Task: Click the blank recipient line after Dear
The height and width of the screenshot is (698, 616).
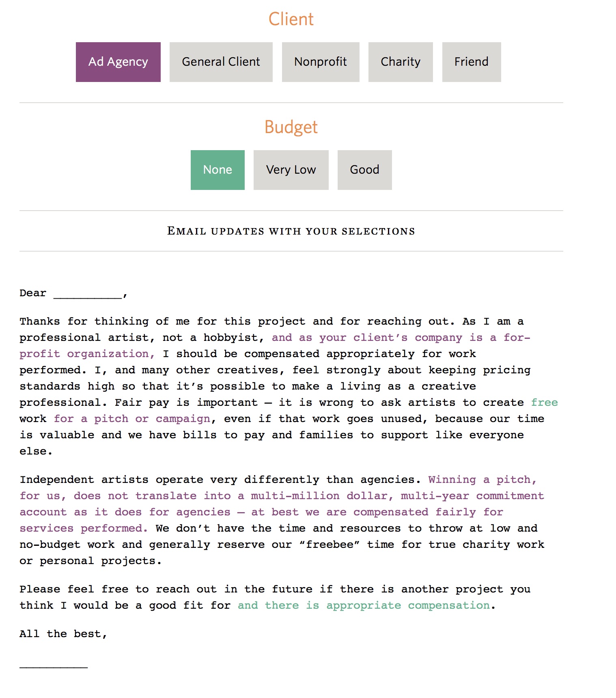Action: 88,295
